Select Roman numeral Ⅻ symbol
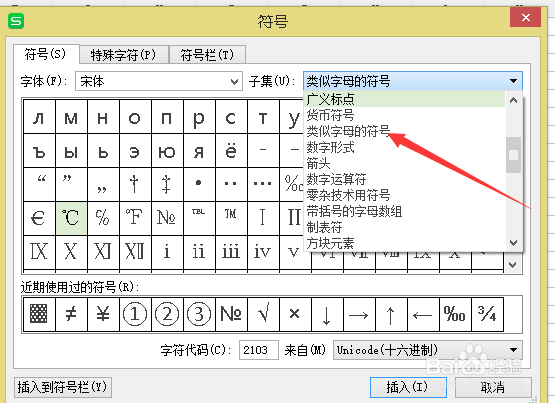 point(135,252)
